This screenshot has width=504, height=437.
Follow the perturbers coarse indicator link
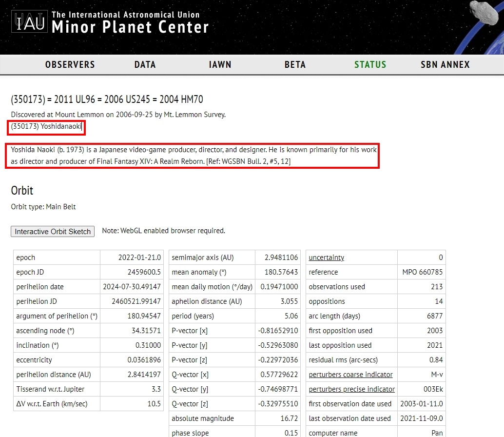350,375
